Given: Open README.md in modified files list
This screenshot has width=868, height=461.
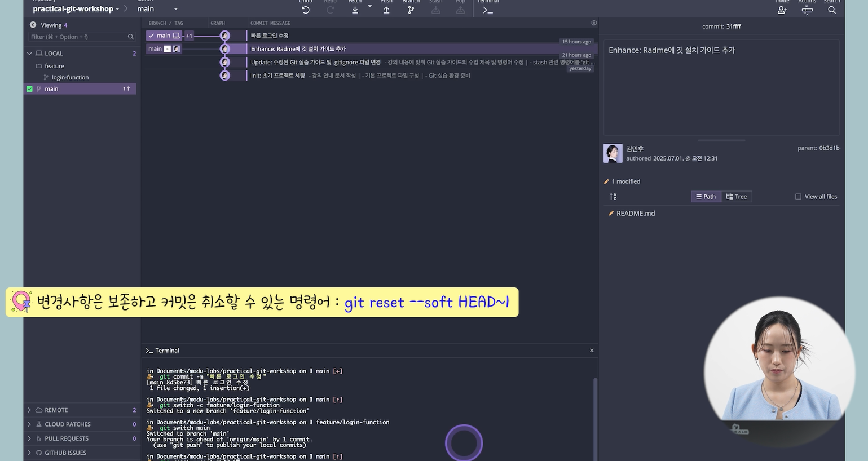Looking at the screenshot, I should point(636,214).
